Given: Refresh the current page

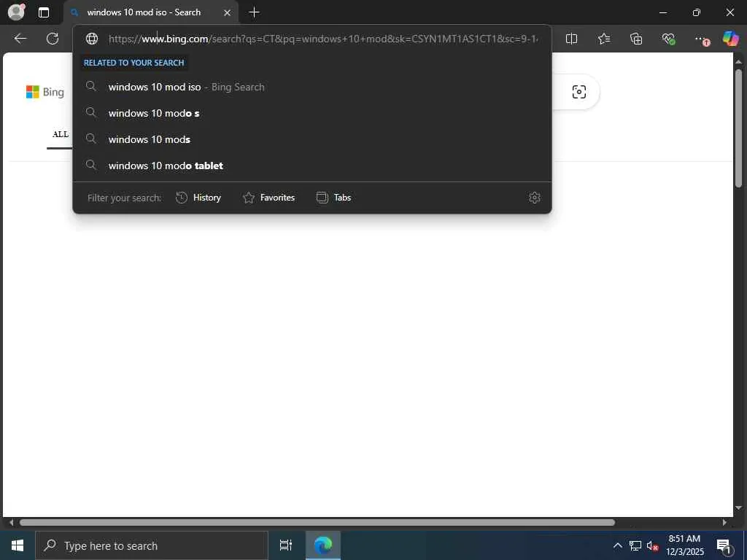Looking at the screenshot, I should point(53,39).
